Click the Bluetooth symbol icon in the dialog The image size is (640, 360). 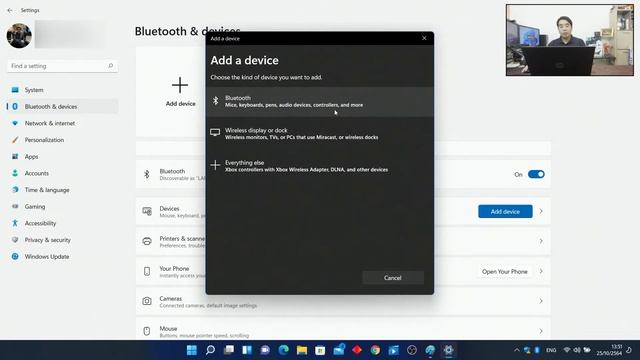pos(215,100)
